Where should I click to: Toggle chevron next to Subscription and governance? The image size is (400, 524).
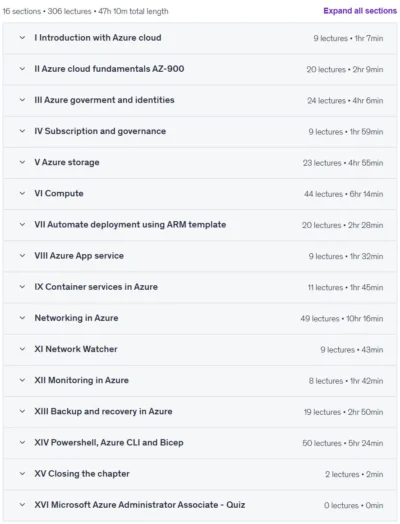[x=22, y=131]
